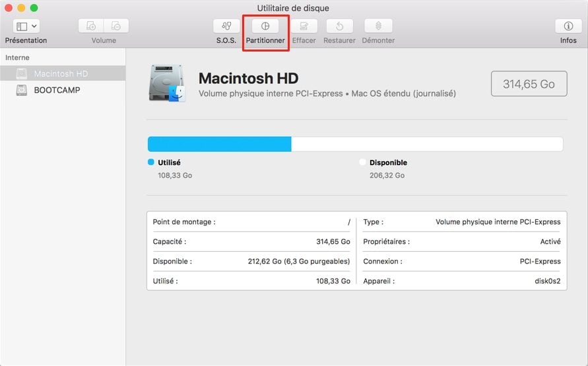
Task: Click the Propriétaires Activé value
Action: coord(550,241)
